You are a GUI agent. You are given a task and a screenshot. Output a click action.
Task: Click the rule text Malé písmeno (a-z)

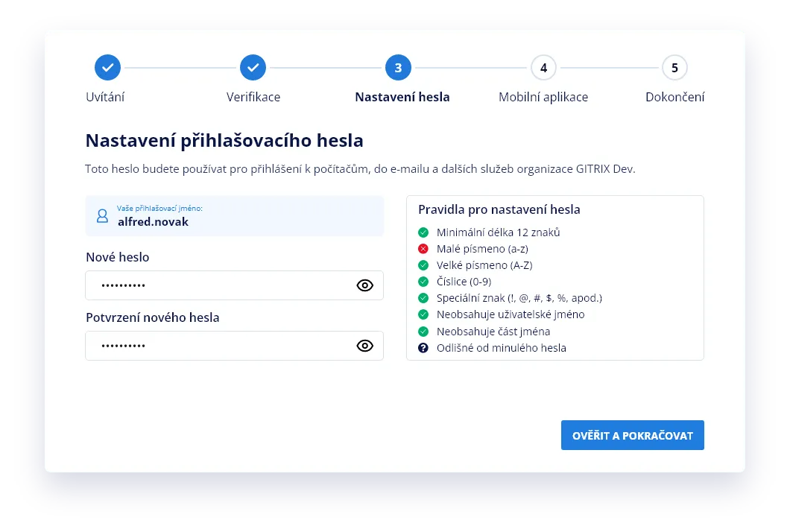point(482,249)
